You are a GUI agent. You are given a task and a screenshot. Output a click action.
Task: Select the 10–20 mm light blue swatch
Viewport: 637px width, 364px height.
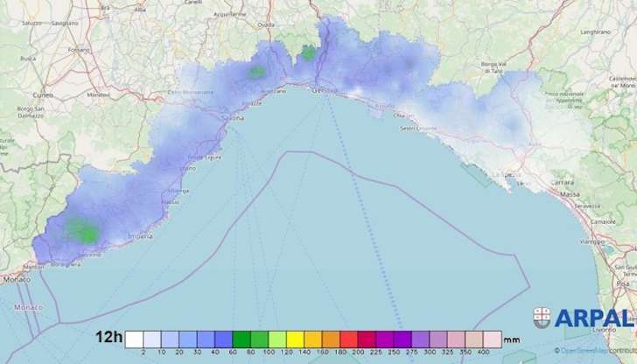point(170,339)
